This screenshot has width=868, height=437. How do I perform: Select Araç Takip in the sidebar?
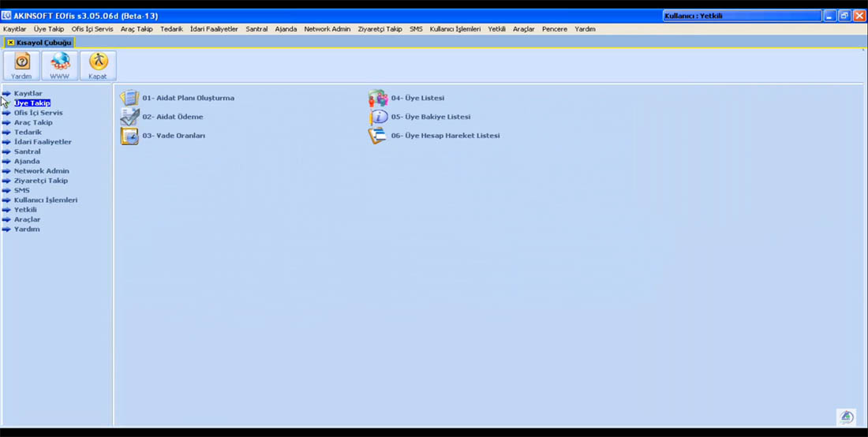(x=33, y=123)
